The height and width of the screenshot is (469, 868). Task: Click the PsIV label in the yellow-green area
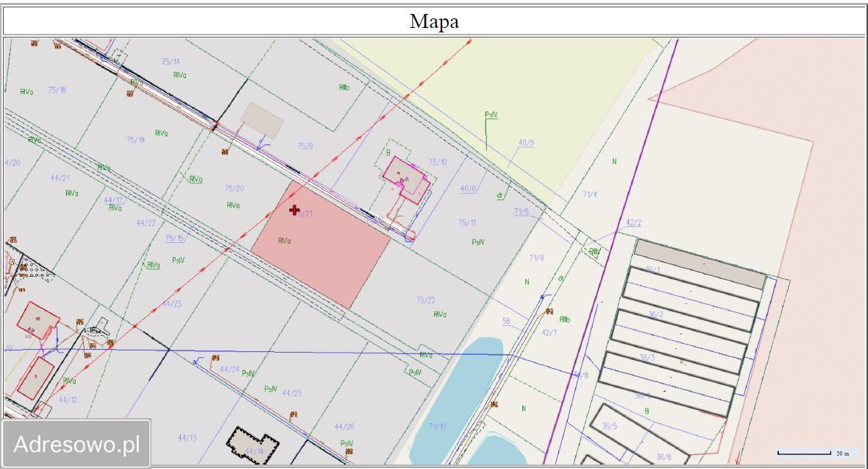coord(491,115)
